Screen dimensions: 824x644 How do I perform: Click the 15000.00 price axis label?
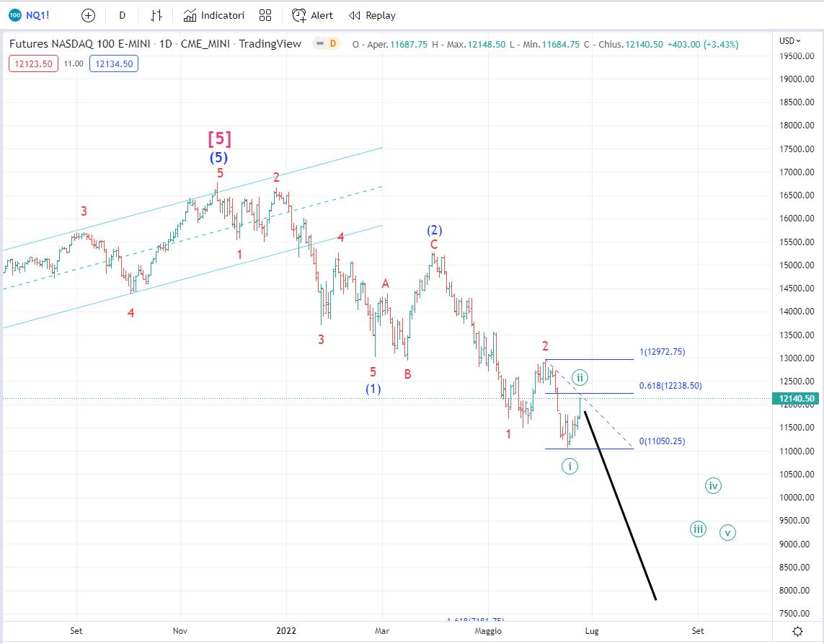coord(797,265)
